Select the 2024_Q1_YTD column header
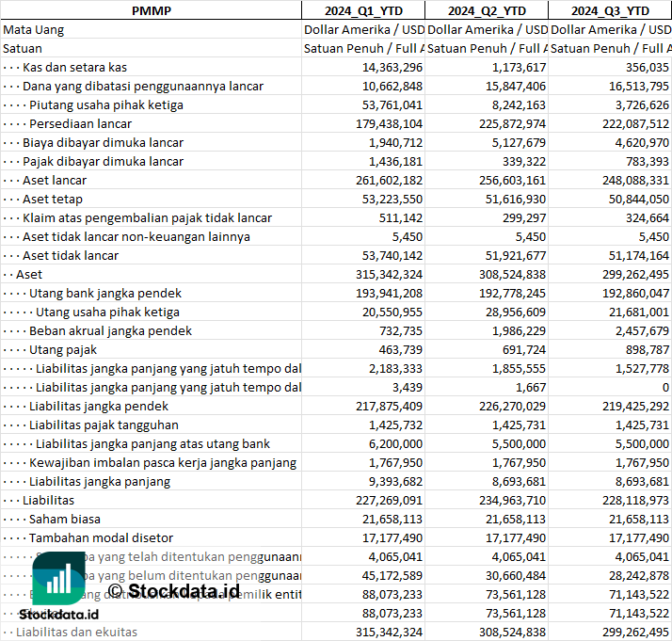 point(362,10)
